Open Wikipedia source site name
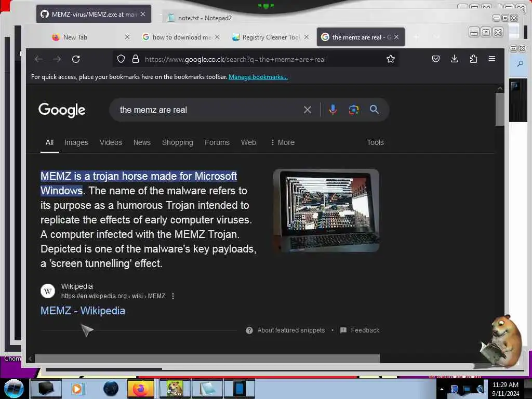The width and height of the screenshot is (532, 399). (x=77, y=286)
